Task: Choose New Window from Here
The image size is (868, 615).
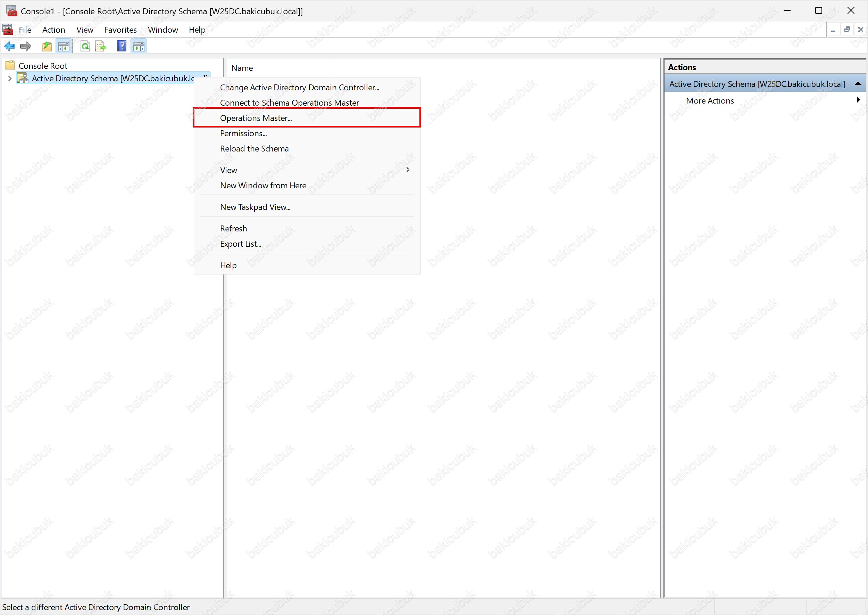Action: (307, 185)
